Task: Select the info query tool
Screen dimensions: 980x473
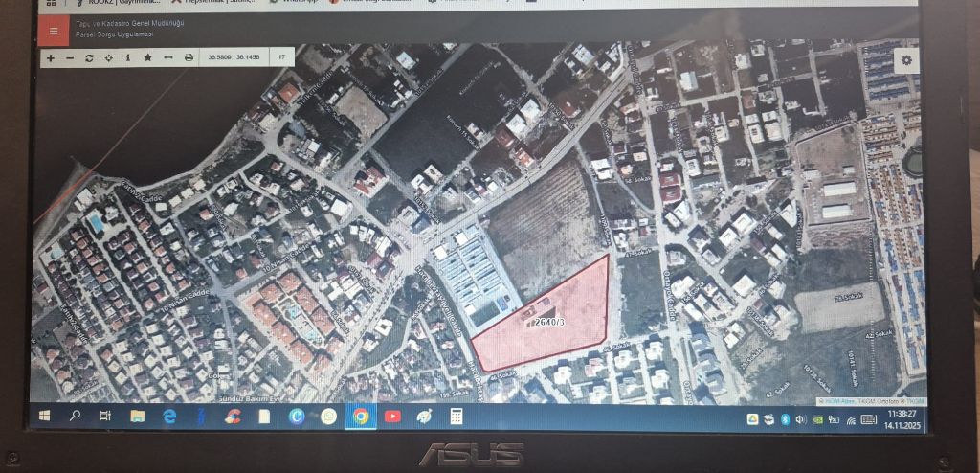Action: click(128, 58)
